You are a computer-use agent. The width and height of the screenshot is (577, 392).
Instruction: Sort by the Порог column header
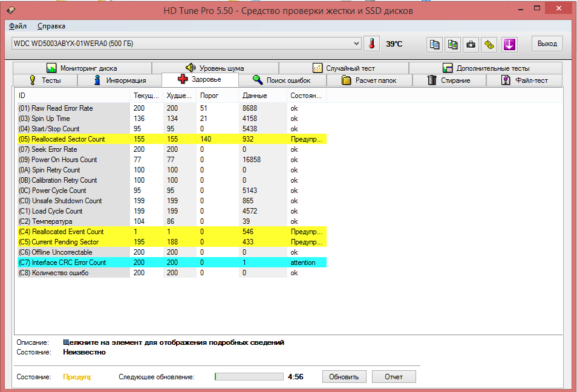click(217, 96)
